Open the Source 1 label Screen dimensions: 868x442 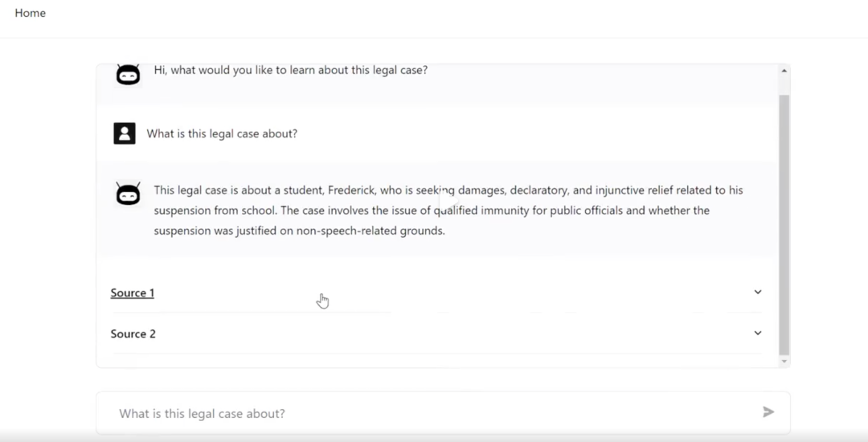pos(133,293)
